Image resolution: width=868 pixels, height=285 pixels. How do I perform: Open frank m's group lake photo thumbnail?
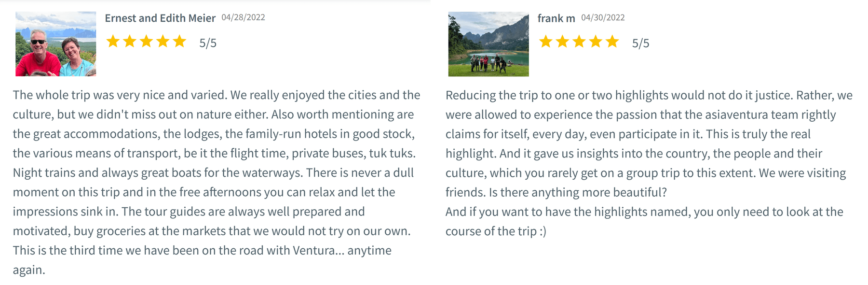tap(488, 44)
